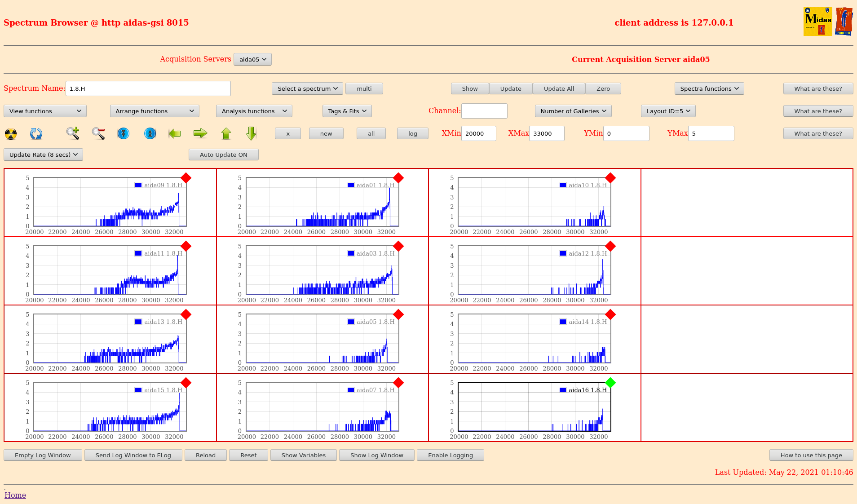Select green diamond marker on aida16 plot

(x=610, y=383)
